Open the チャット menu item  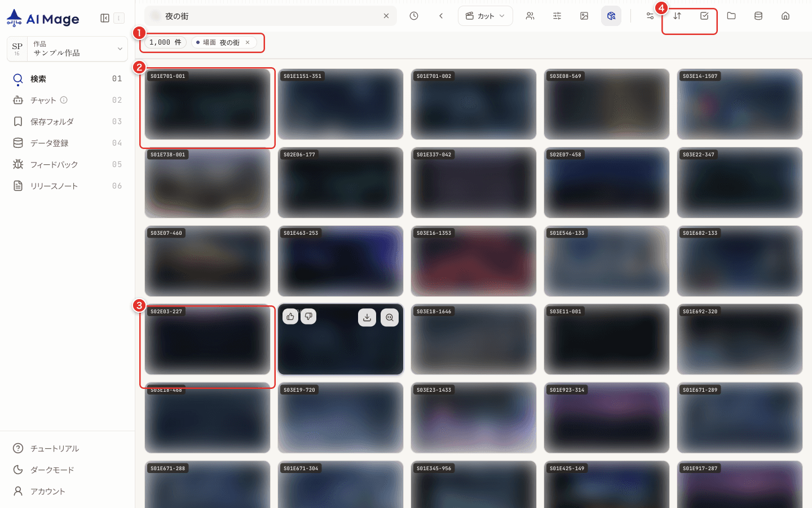point(67,100)
